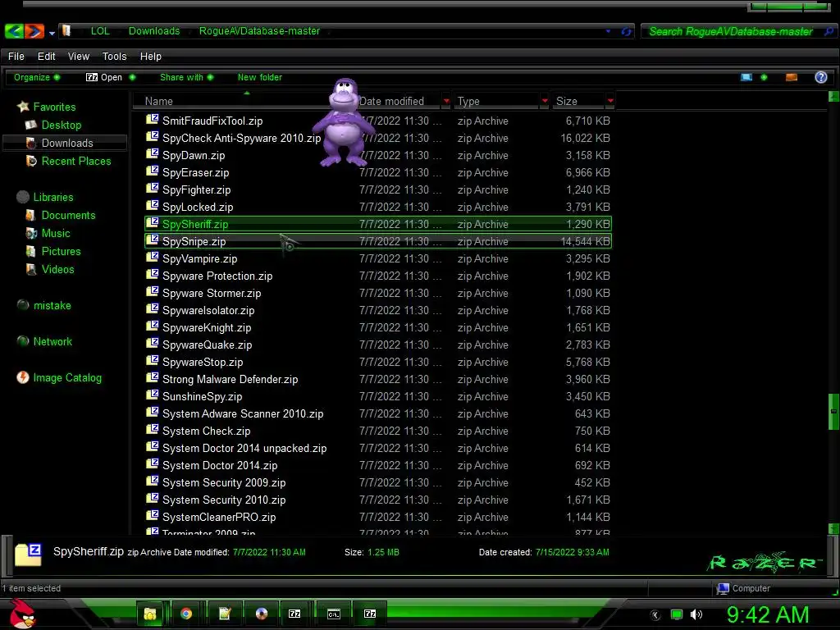Click the refresh icon in address bar

coord(626,32)
